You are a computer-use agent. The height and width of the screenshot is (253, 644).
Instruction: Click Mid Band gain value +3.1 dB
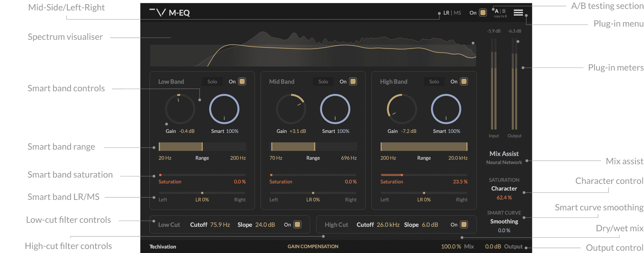[x=297, y=131]
